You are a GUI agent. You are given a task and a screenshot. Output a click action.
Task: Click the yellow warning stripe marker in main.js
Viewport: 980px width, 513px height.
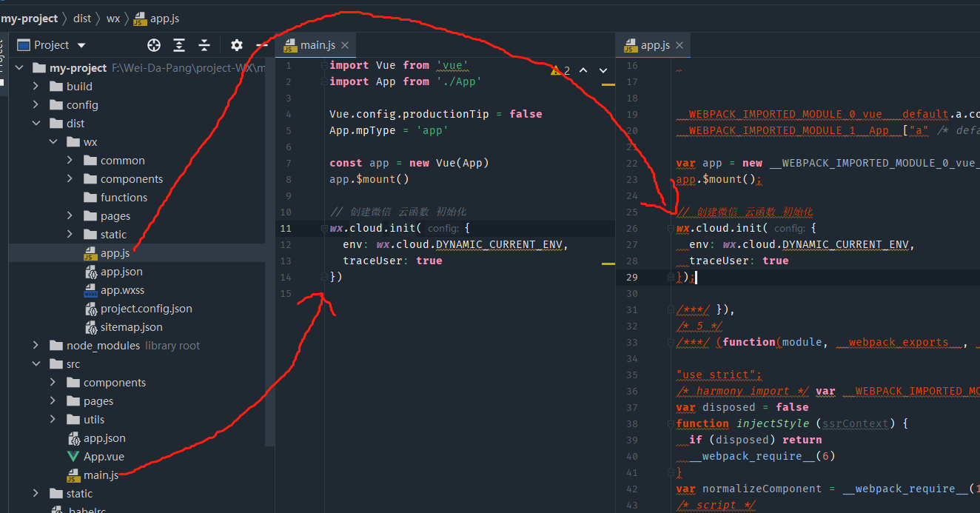608,85
